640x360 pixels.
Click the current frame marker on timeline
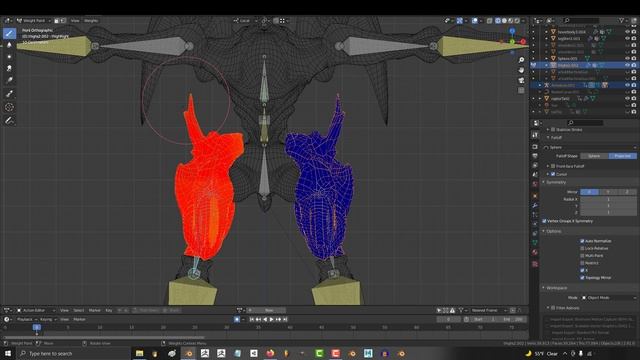pyautogui.click(x=37, y=327)
